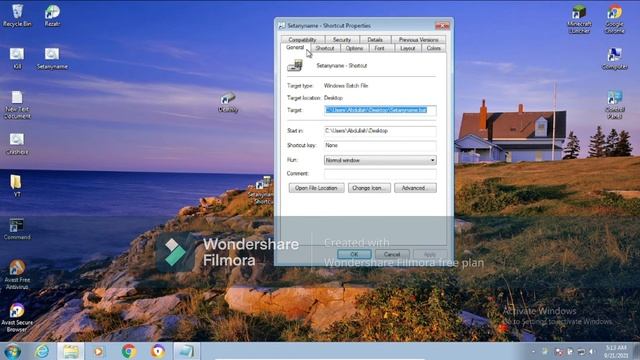Image resolution: width=640 pixels, height=360 pixels.
Task: Switch to the Layout tab
Action: (407, 48)
